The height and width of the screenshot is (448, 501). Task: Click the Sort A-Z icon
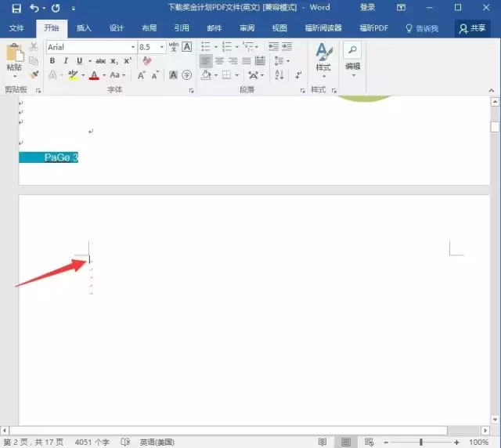point(279,75)
